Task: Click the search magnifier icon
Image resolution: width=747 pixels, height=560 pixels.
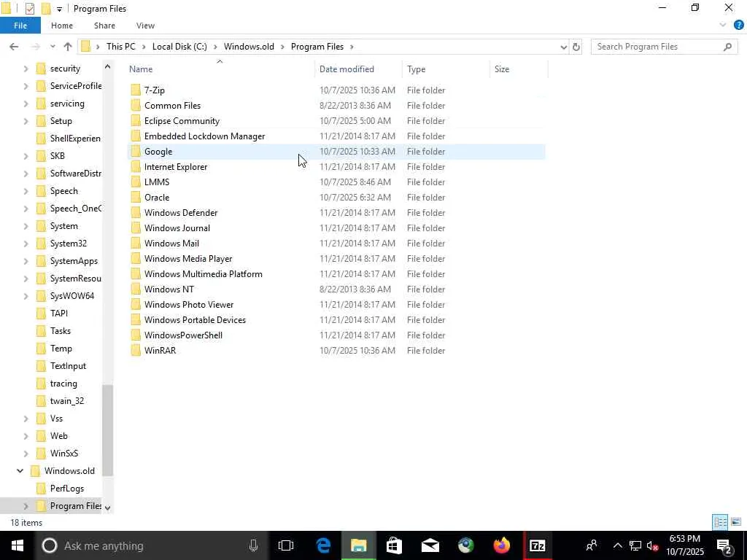Action: coord(727,47)
